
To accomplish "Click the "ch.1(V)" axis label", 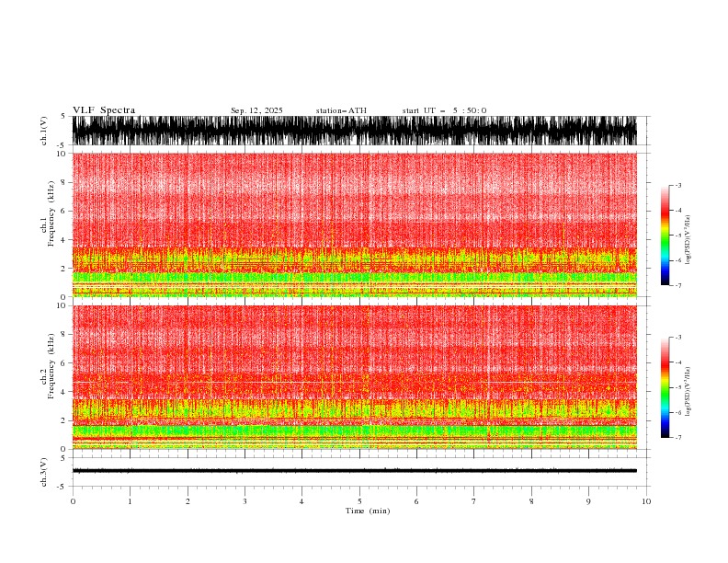I will tap(44, 131).
